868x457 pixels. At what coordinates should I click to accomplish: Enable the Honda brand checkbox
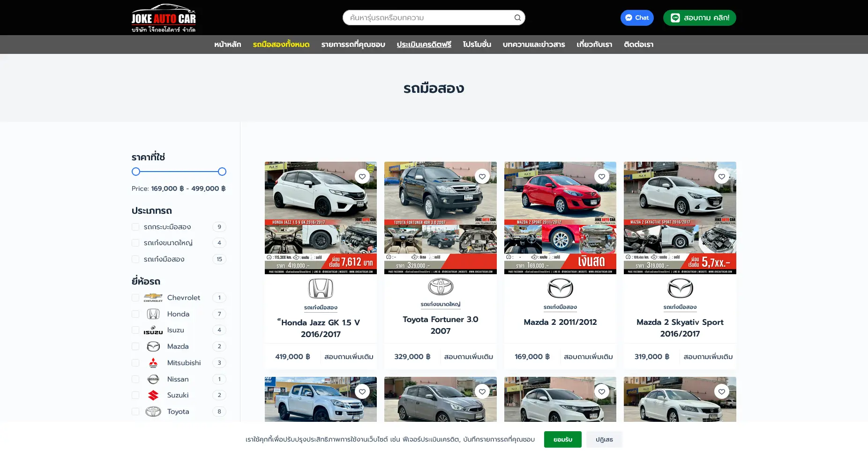coord(135,314)
